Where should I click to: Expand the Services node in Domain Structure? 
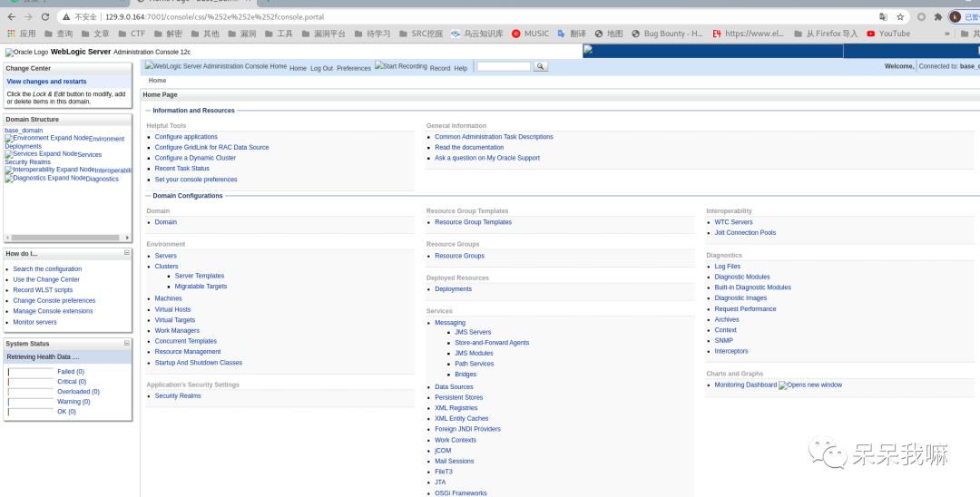click(41, 153)
